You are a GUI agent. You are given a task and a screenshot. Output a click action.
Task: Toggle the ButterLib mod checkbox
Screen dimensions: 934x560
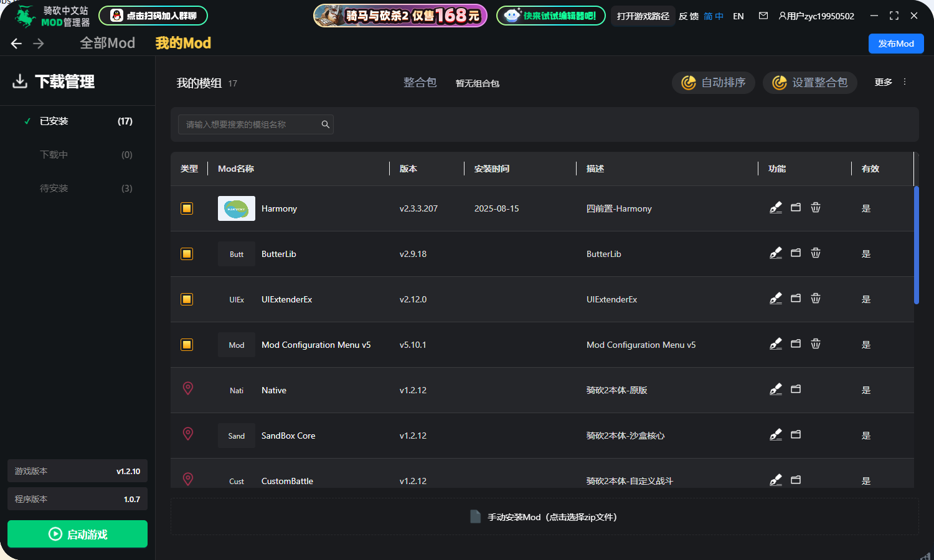pos(187,254)
